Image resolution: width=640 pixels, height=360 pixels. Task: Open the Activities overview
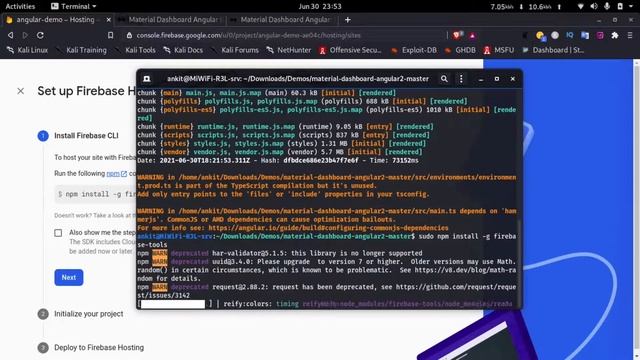(x=20, y=6)
